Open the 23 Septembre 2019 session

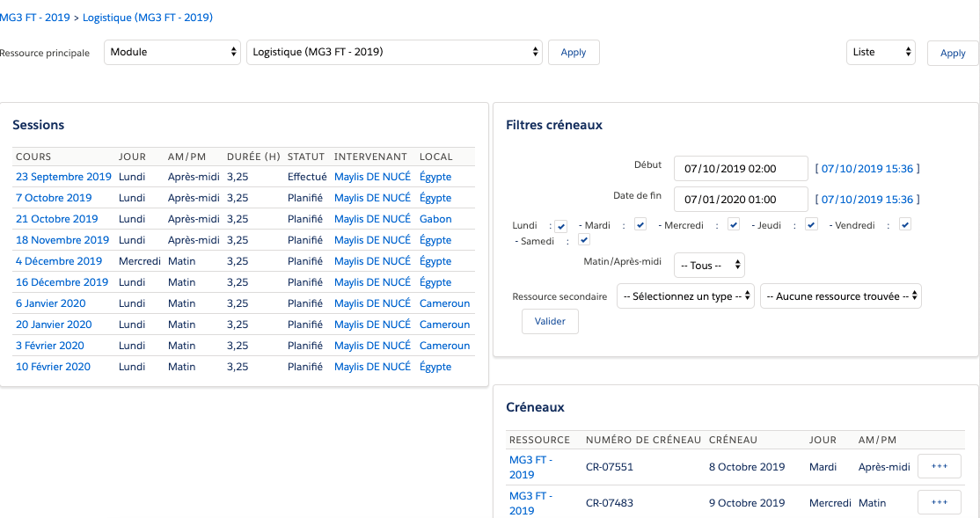click(63, 177)
